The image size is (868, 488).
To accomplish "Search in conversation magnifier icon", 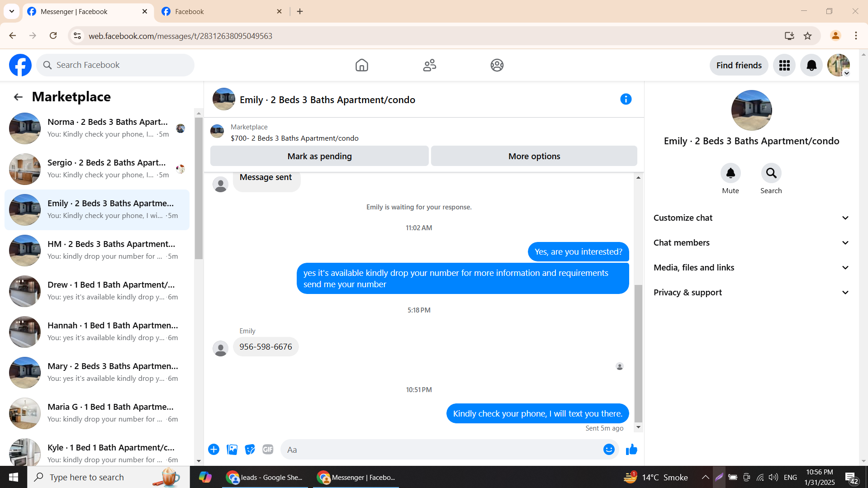I will (x=771, y=173).
